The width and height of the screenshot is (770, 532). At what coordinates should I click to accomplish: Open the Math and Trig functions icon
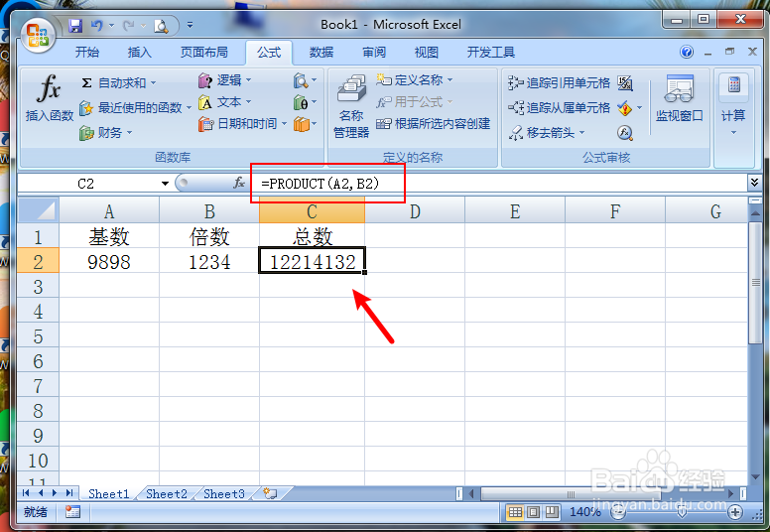tap(300, 102)
